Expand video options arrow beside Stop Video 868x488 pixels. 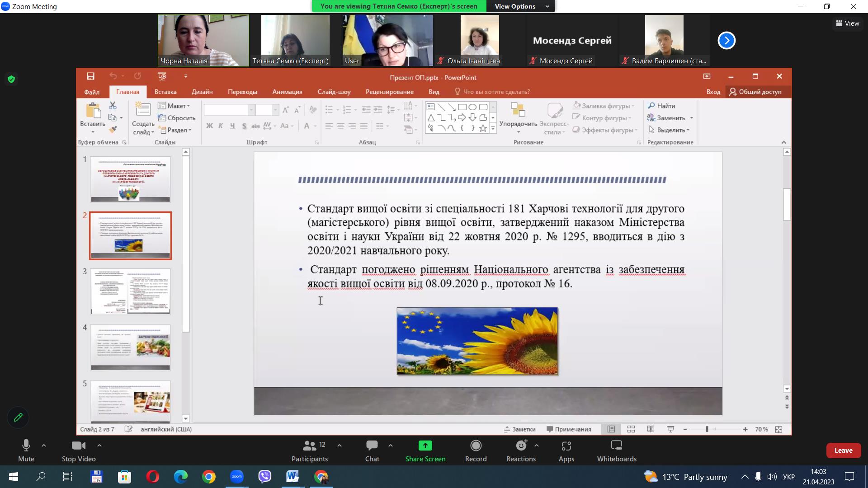pyautogui.click(x=99, y=446)
